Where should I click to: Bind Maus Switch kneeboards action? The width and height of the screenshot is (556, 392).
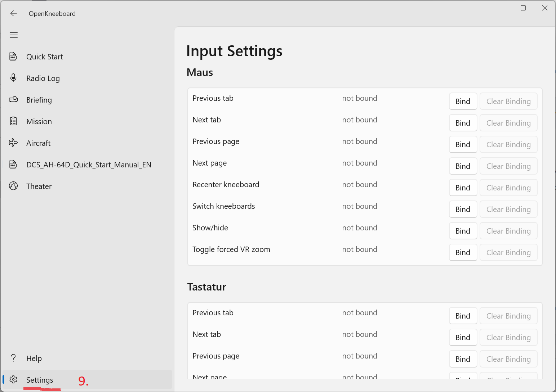tap(463, 209)
